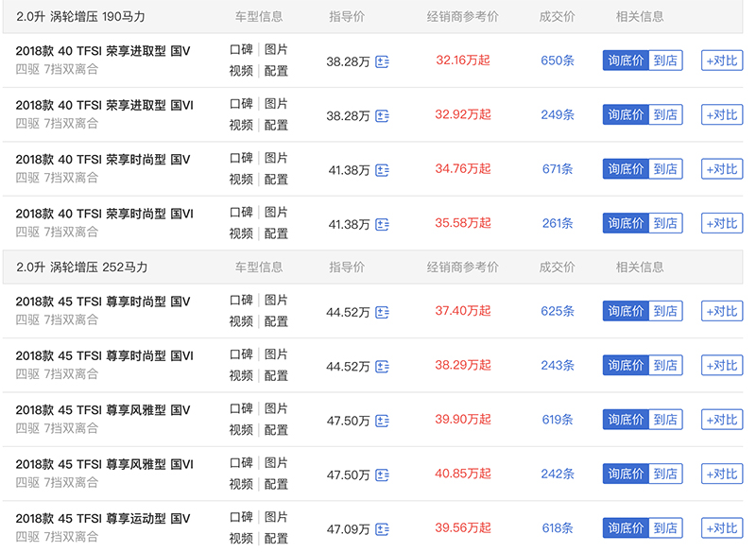
Task: Click calculator icon beside 47.09万 guide price
Action: pos(382,529)
